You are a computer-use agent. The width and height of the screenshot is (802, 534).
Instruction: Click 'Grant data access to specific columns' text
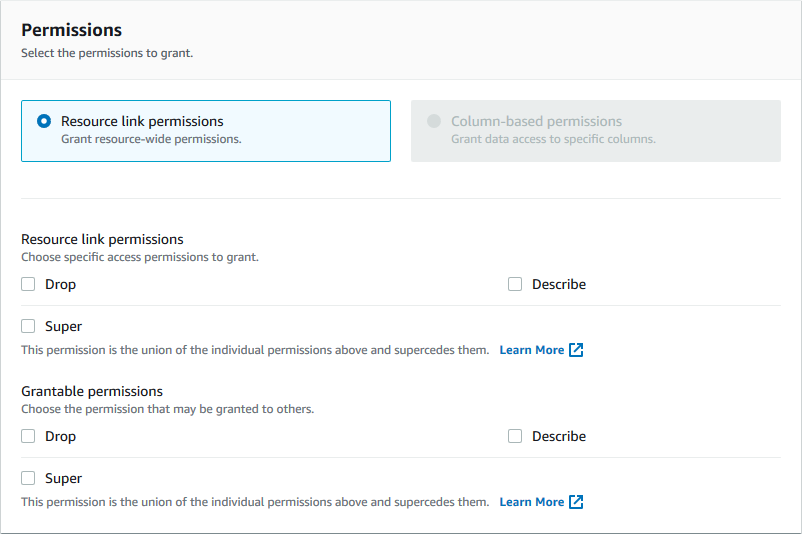553,139
